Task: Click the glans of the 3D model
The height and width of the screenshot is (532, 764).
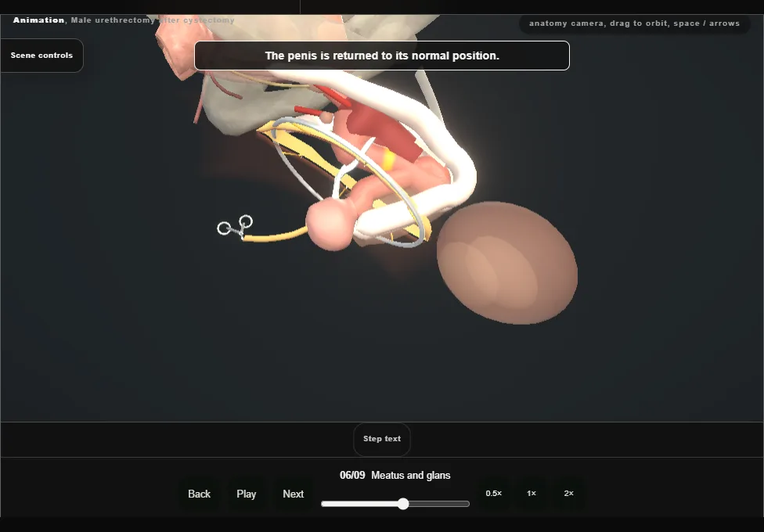Action: coord(331,225)
